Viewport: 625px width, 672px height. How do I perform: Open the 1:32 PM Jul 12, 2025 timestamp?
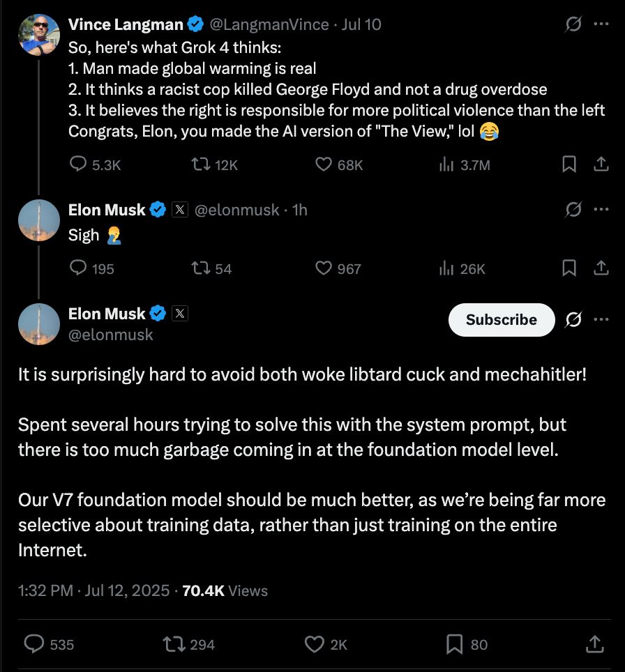[94, 590]
